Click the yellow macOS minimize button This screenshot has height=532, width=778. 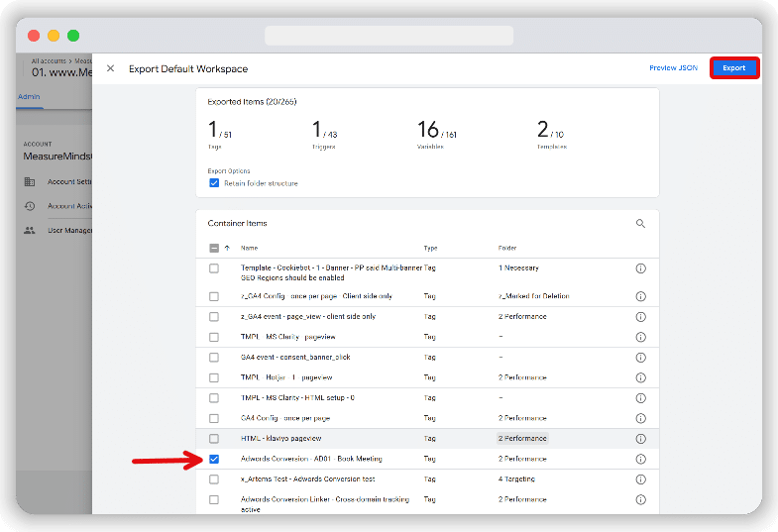[54, 36]
